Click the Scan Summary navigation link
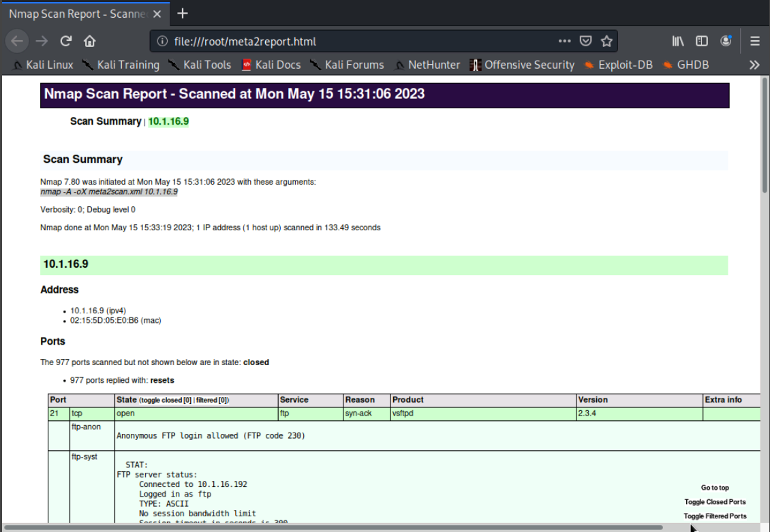770x532 pixels. [106, 121]
